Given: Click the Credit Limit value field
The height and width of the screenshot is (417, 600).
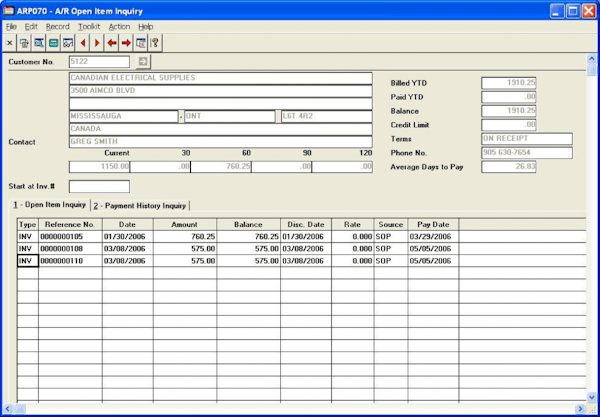Looking at the screenshot, I should [509, 125].
